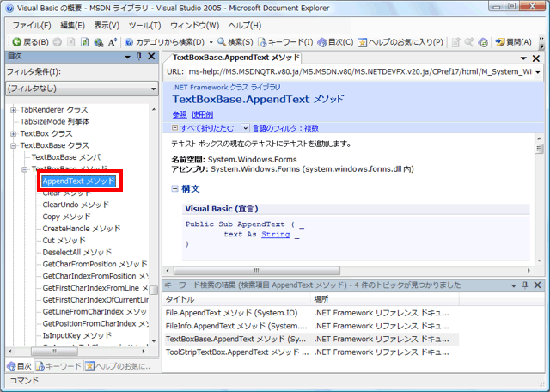Click the document vertical scrollbar thumb
The height and width of the screenshot is (392, 550).
539,149
